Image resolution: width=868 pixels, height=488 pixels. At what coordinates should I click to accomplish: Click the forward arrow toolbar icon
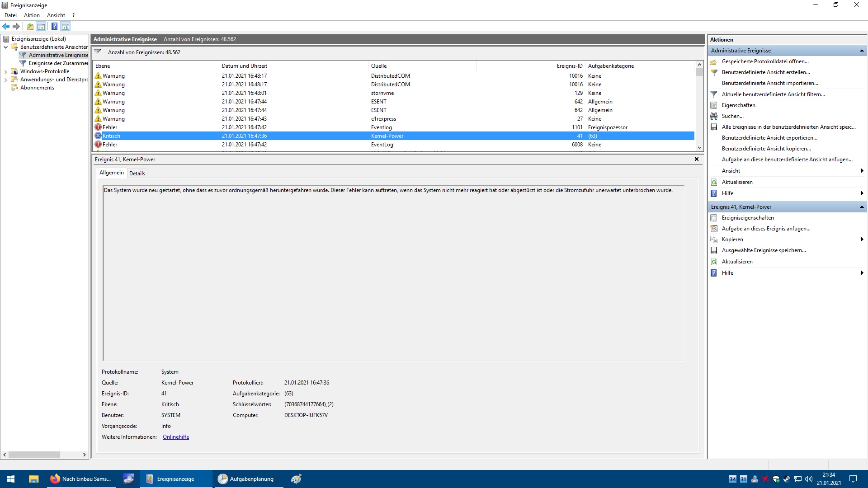16,26
